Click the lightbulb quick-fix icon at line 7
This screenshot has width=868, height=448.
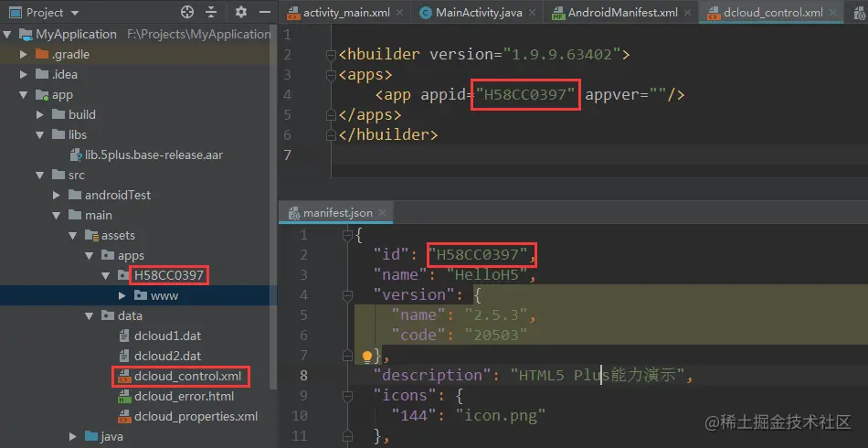point(366,356)
